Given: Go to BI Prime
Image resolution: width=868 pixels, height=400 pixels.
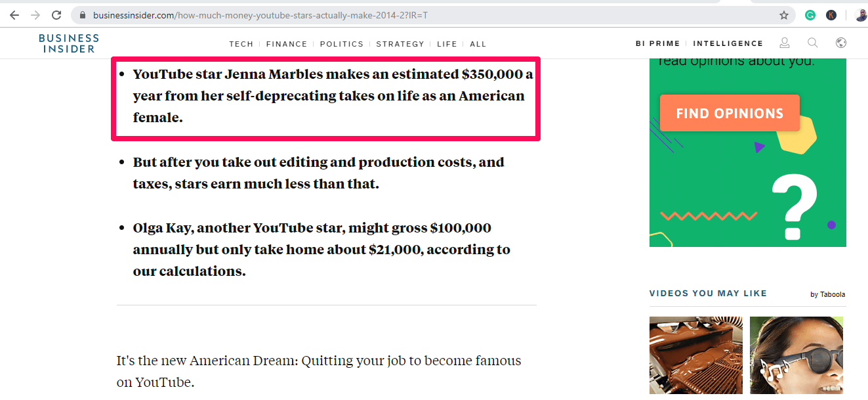Looking at the screenshot, I should pos(658,43).
